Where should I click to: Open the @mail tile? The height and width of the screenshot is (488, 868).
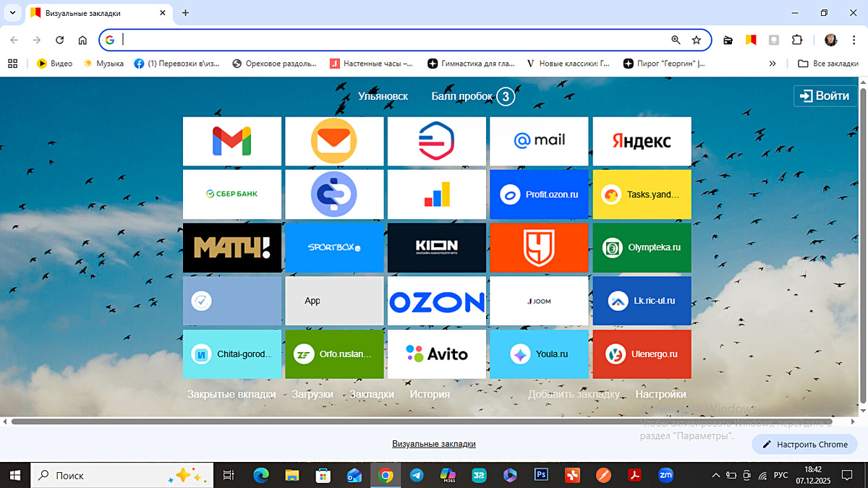[539, 141]
